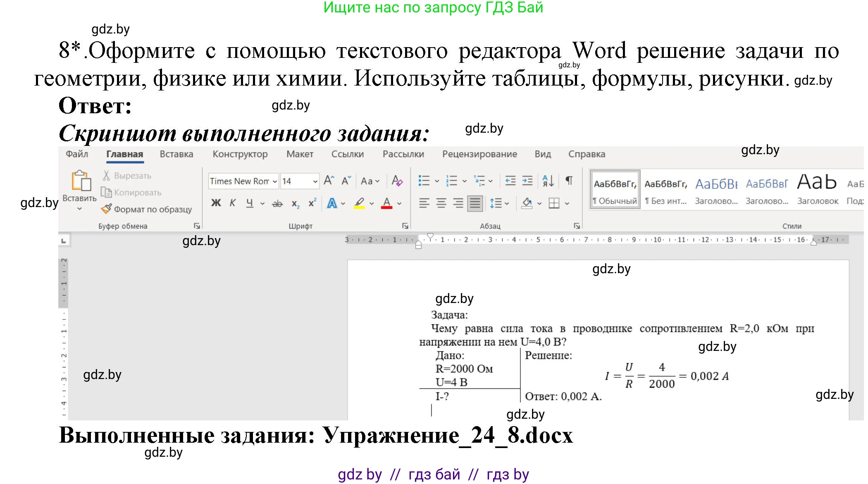Toggle the paragraph marks ¶ display
Screen dimensions: 868x484
point(569,181)
